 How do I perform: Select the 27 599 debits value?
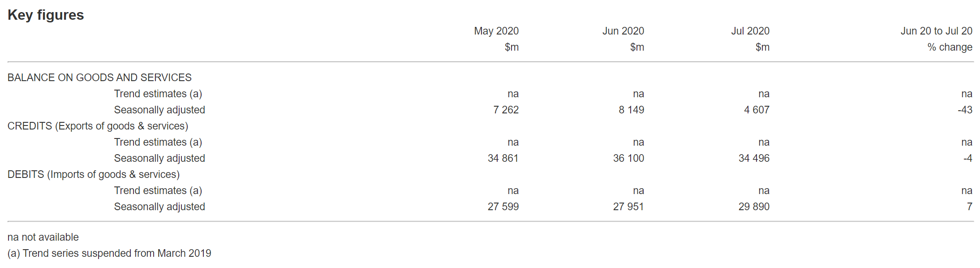coord(503,207)
